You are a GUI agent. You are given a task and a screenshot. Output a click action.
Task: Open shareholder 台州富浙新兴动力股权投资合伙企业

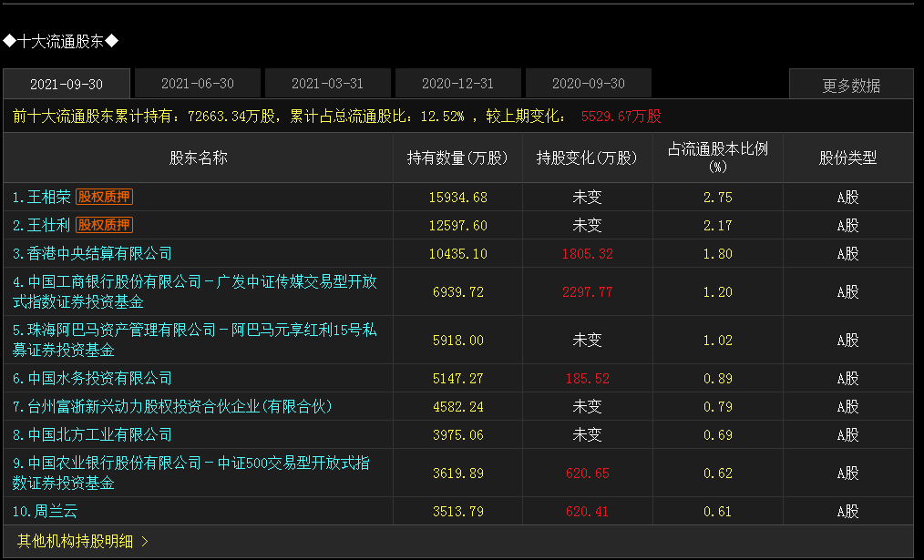(172, 406)
